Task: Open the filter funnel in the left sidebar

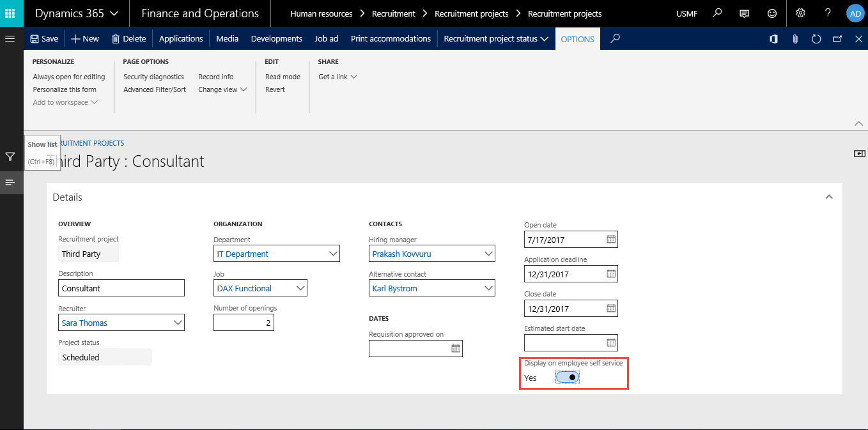Action: [x=10, y=156]
